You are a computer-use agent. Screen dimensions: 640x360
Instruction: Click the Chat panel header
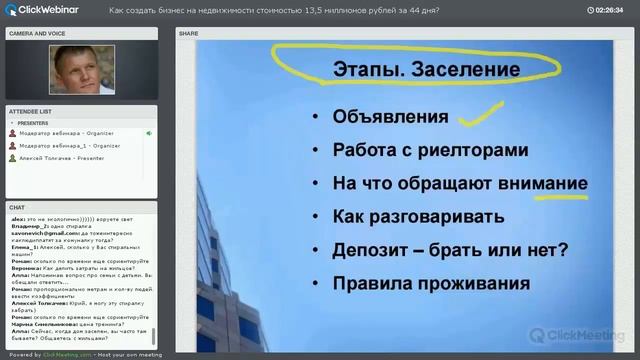tap(82, 207)
